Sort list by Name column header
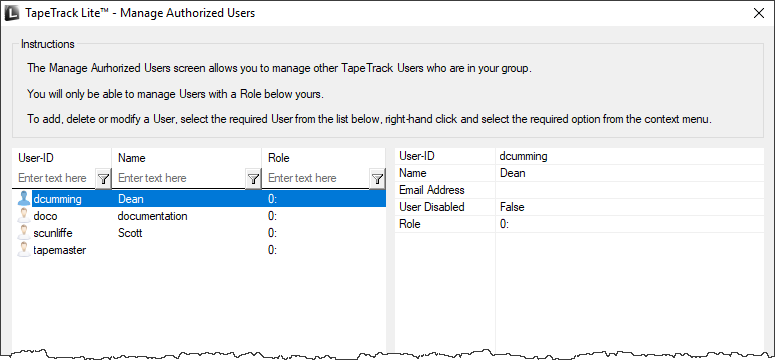This screenshot has width=775, height=360. coord(187,158)
